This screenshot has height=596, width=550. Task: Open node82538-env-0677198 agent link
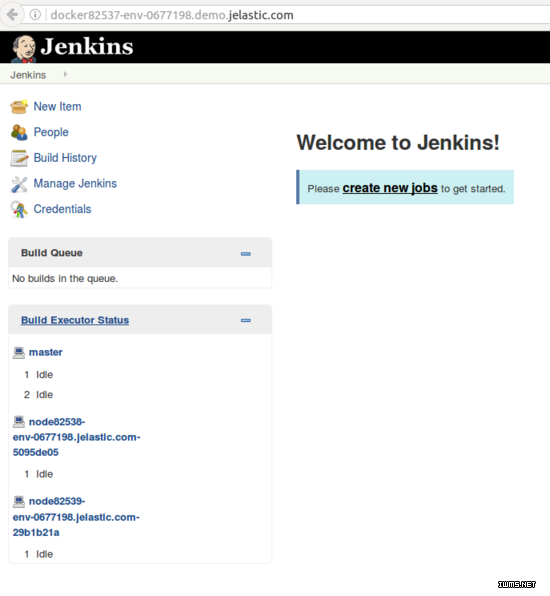pos(76,437)
